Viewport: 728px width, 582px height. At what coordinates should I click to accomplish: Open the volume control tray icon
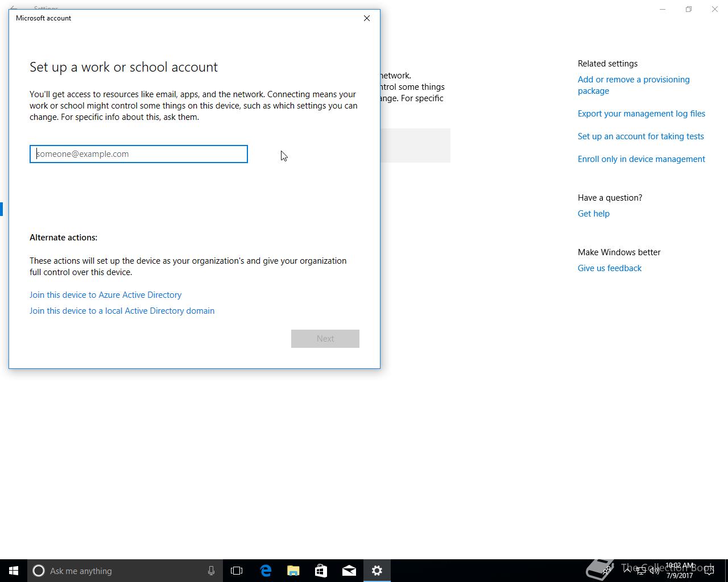655,571
